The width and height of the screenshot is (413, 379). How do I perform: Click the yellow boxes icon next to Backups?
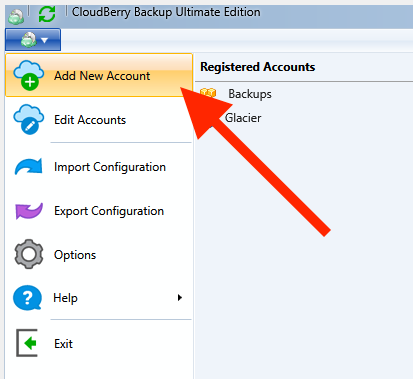pyautogui.click(x=208, y=93)
